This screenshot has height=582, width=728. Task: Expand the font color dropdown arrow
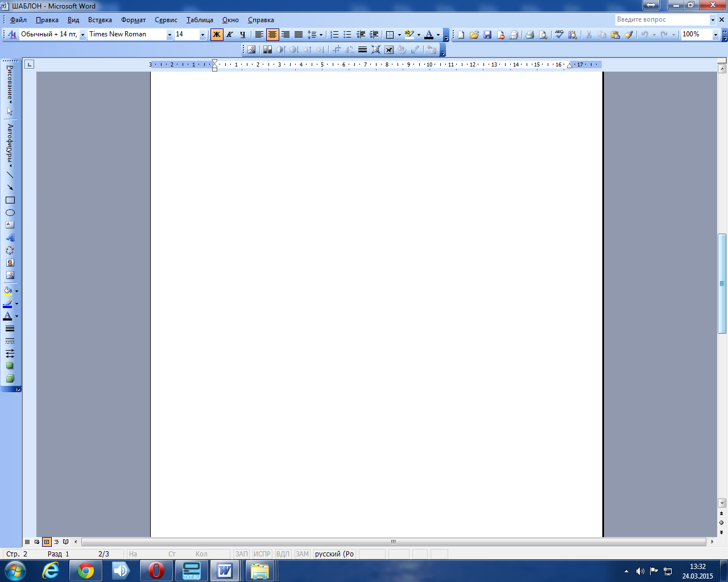click(438, 35)
